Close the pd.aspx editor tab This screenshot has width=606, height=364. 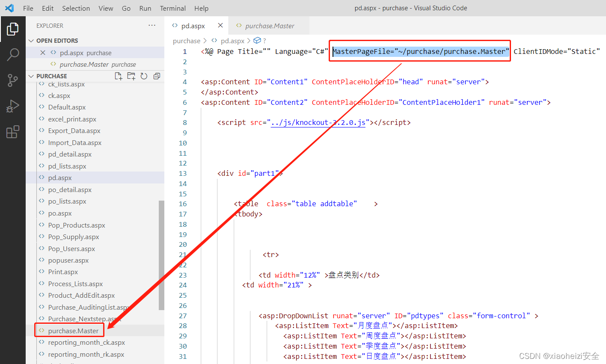pyautogui.click(x=220, y=26)
